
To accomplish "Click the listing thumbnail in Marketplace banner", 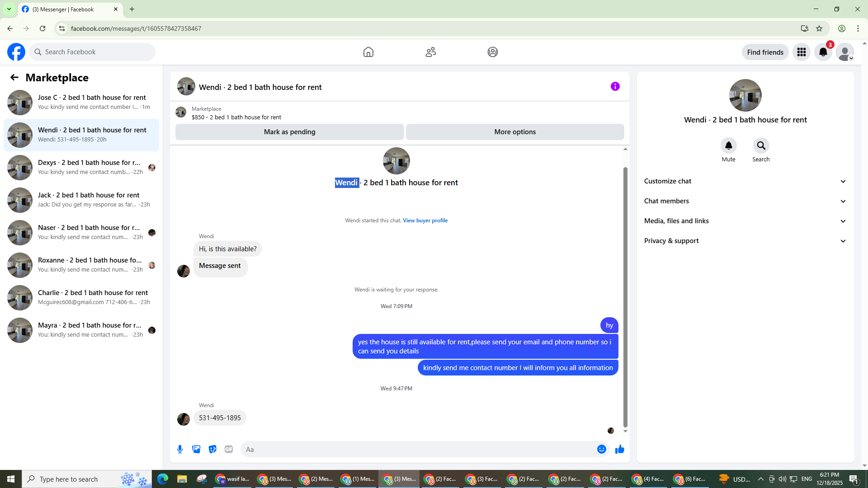I will click(x=181, y=112).
